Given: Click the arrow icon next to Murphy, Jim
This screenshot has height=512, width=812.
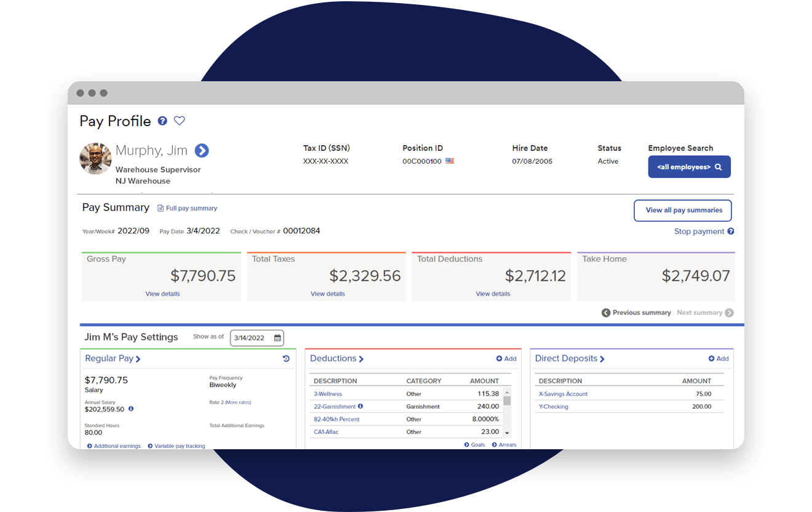Looking at the screenshot, I should 202,151.
